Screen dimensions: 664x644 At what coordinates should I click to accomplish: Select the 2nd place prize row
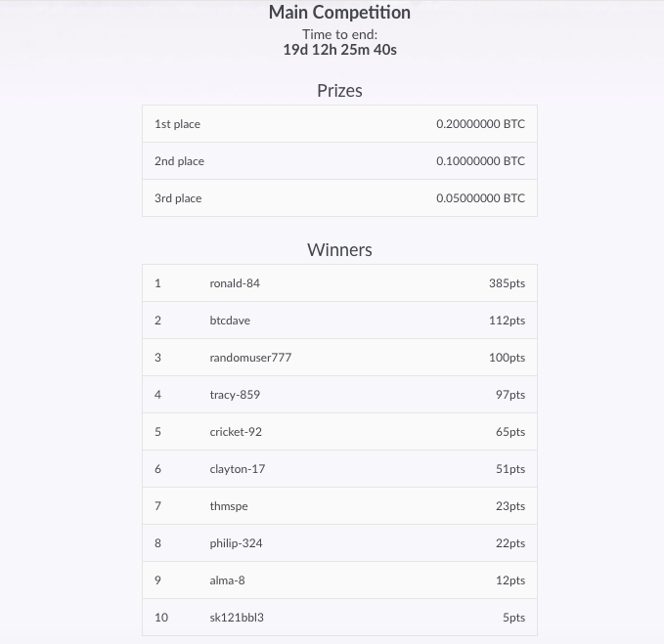pos(339,161)
